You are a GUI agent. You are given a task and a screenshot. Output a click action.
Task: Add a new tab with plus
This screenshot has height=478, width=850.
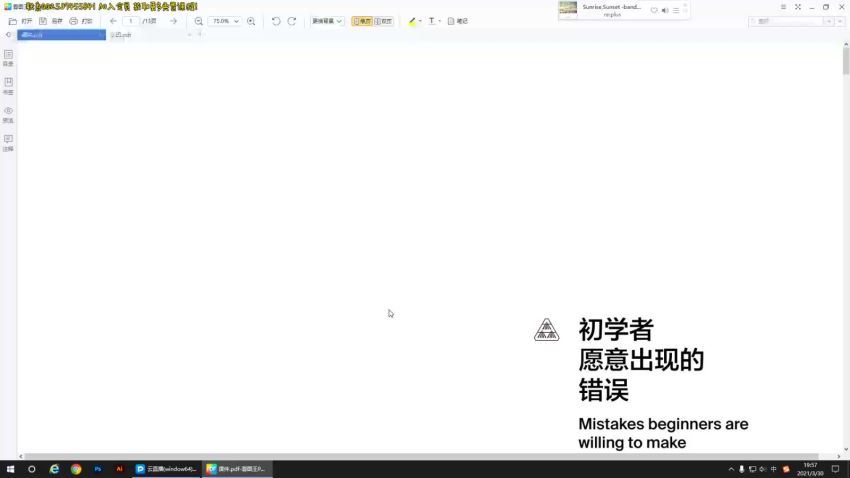(x=199, y=34)
